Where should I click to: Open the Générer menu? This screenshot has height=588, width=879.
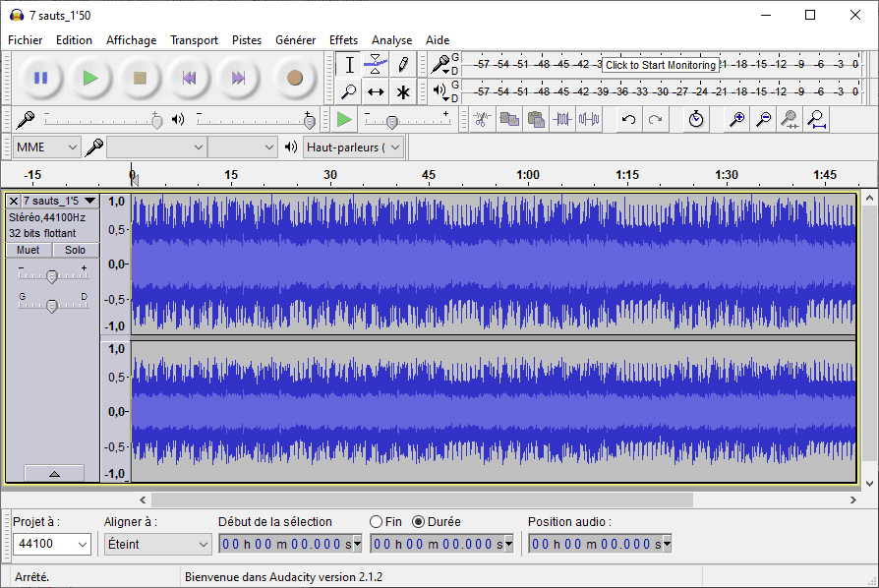pyautogui.click(x=295, y=40)
